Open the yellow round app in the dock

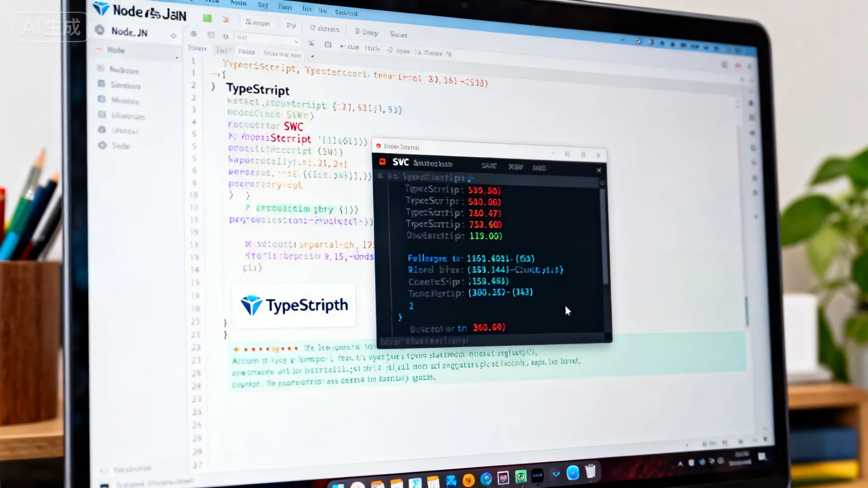(469, 480)
